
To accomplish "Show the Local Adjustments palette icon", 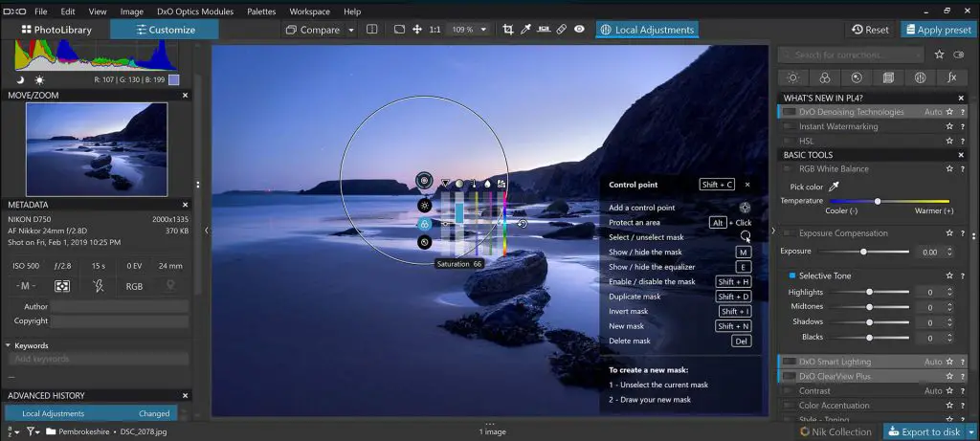I will pos(920,77).
